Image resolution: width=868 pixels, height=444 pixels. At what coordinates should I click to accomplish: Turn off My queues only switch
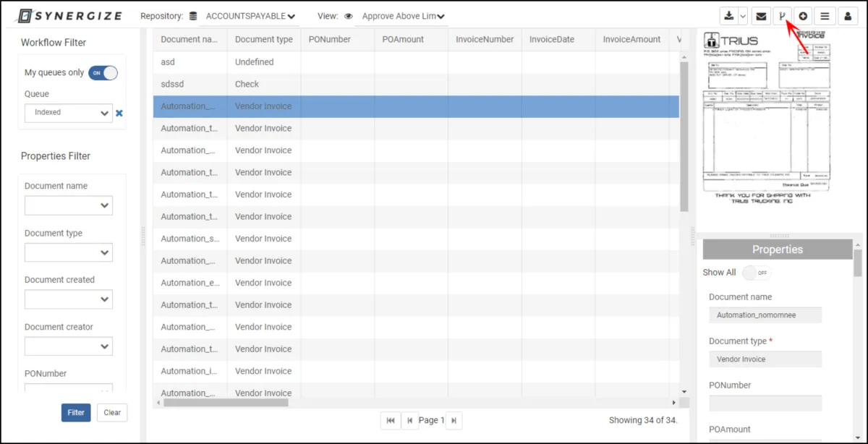[103, 72]
